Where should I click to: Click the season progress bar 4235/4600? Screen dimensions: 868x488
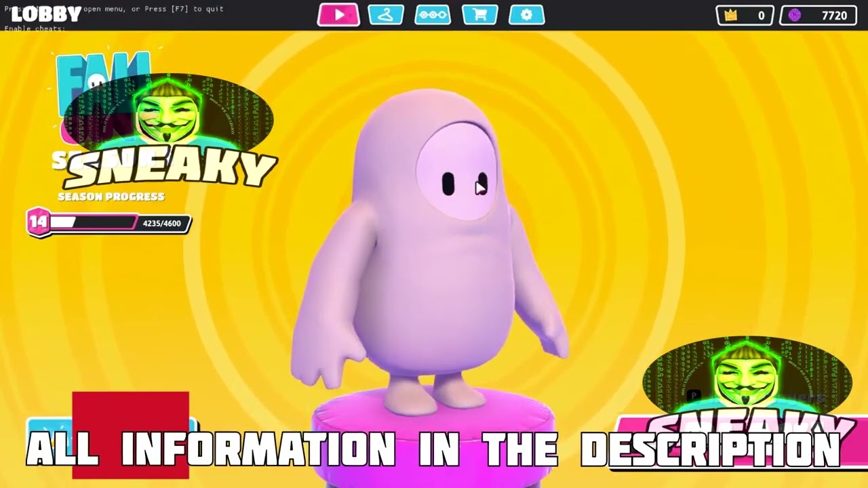click(x=121, y=223)
